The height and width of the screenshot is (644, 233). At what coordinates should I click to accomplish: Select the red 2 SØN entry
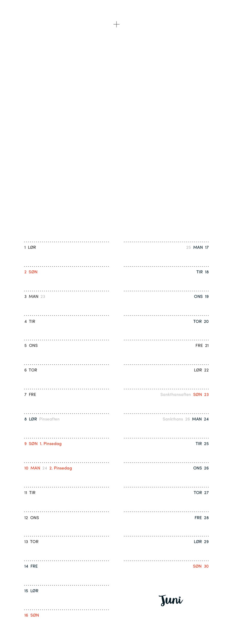(31, 272)
